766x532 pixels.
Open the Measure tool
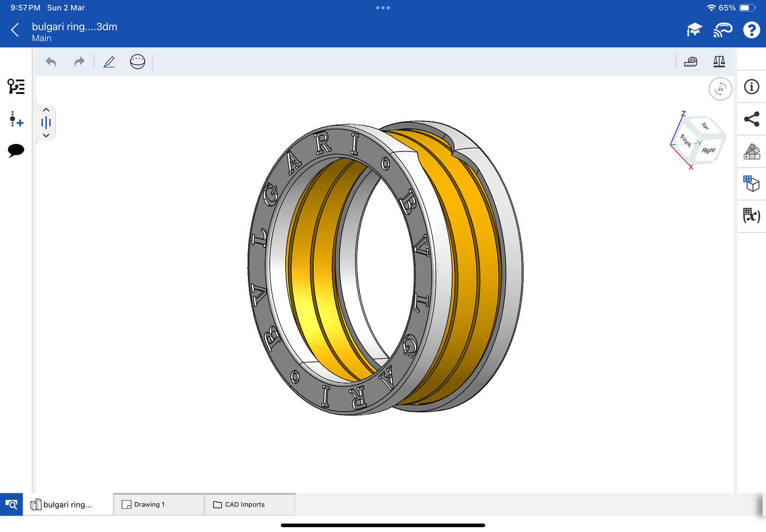click(690, 62)
